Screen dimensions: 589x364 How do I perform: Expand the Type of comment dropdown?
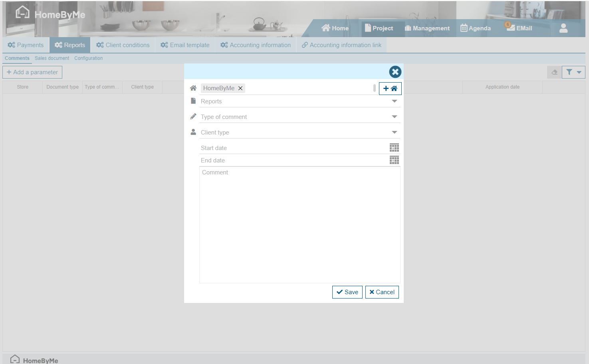394,117
